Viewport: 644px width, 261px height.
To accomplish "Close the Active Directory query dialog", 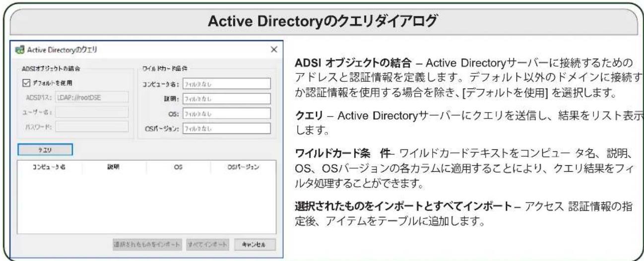I will click(274, 50).
